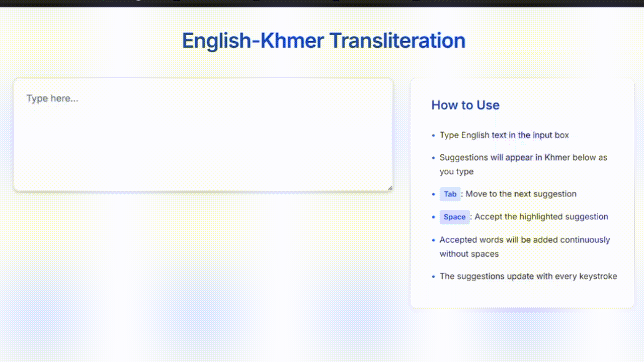Click the bullet before "Suggestions will appear"
Image resolution: width=644 pixels, height=362 pixels.
pos(434,158)
